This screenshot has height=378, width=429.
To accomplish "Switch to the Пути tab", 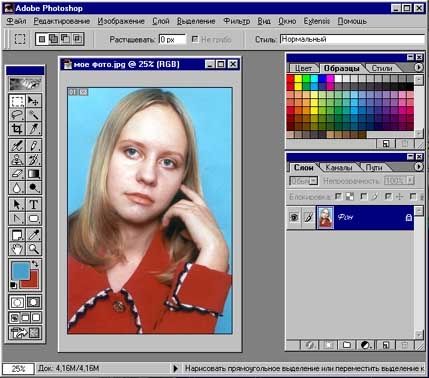I will tap(374, 167).
